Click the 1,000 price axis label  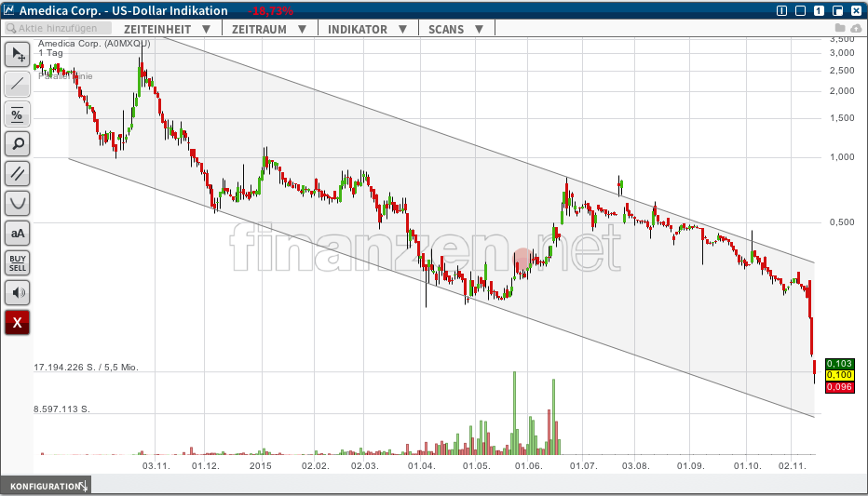[x=842, y=157]
